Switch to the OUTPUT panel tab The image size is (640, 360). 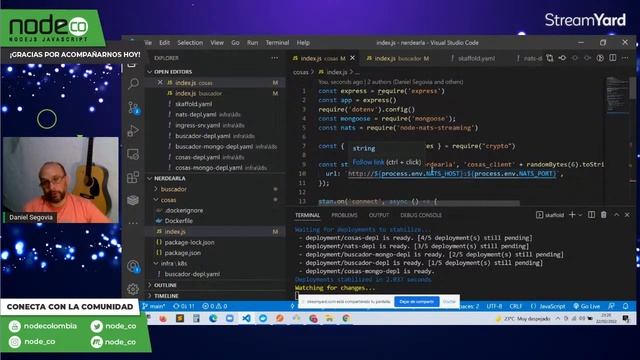click(379, 215)
